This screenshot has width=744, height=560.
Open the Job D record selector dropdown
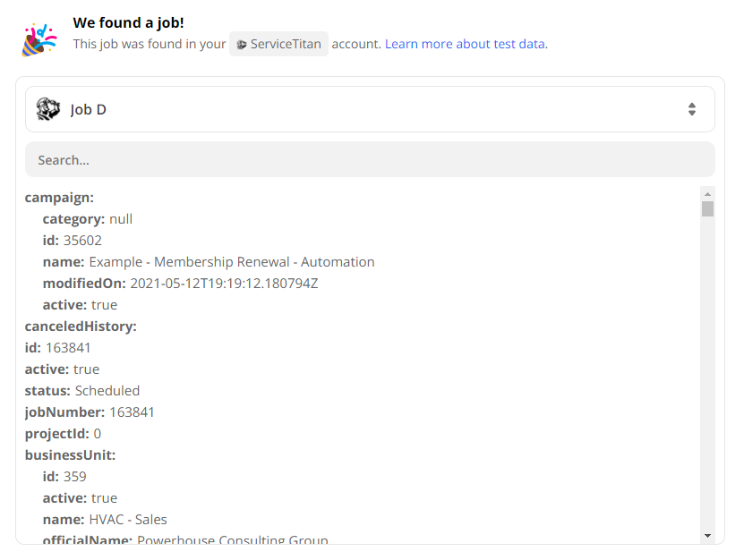369,109
